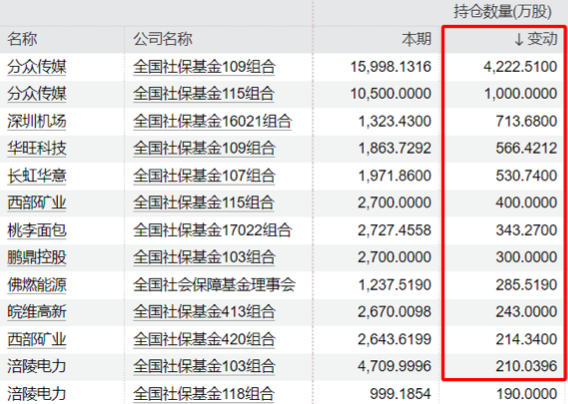Select the 1,323.4300 holding value
568x404 pixels.
point(395,121)
